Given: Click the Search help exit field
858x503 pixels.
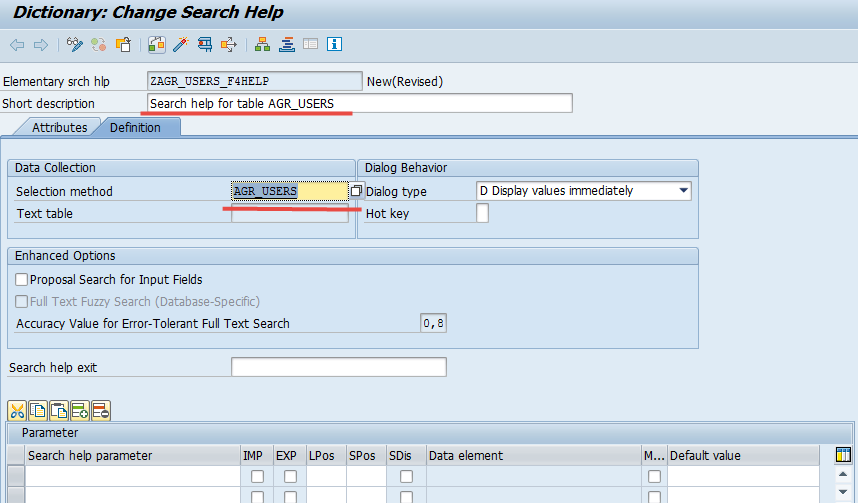Looking at the screenshot, I should coord(339,367).
